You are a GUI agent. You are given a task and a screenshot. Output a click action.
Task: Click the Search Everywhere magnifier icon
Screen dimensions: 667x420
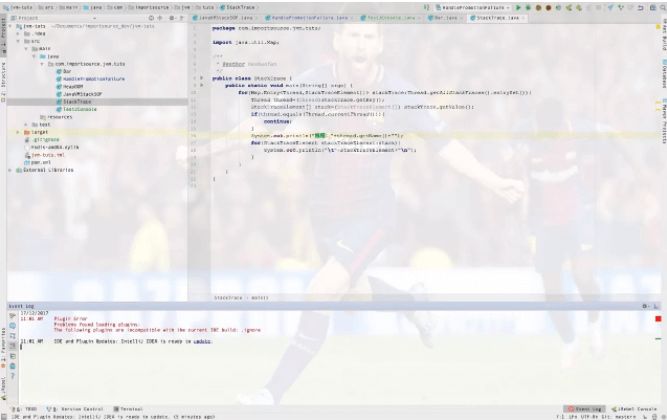pos(663,8)
